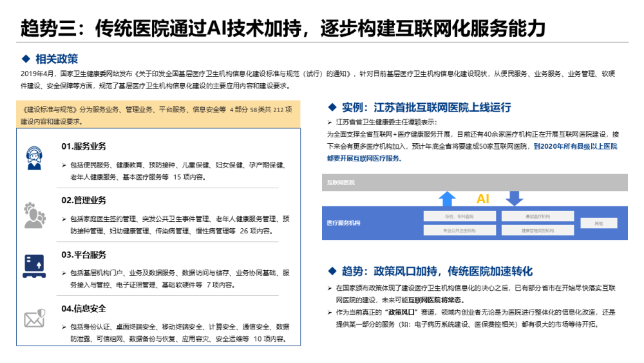Select the 相关政策 section heading

tap(57, 59)
